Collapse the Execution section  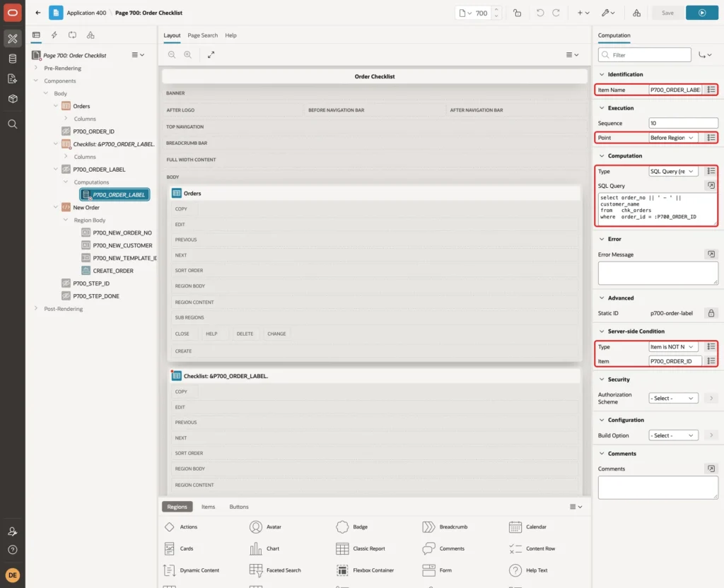coord(601,108)
